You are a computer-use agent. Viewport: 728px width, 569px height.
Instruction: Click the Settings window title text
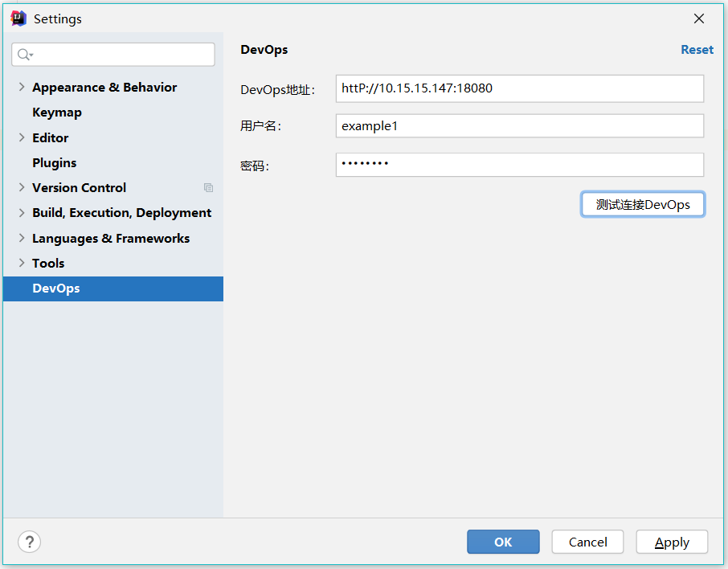58,19
